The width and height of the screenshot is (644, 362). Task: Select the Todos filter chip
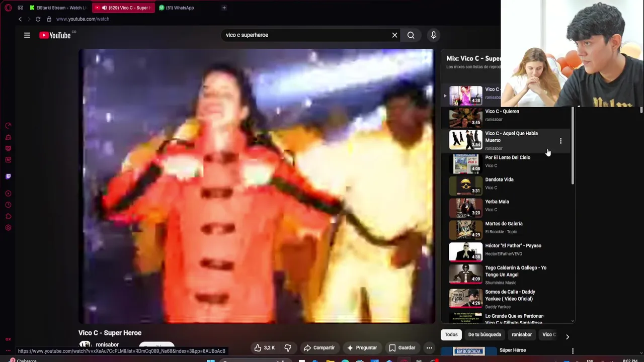pos(451,335)
